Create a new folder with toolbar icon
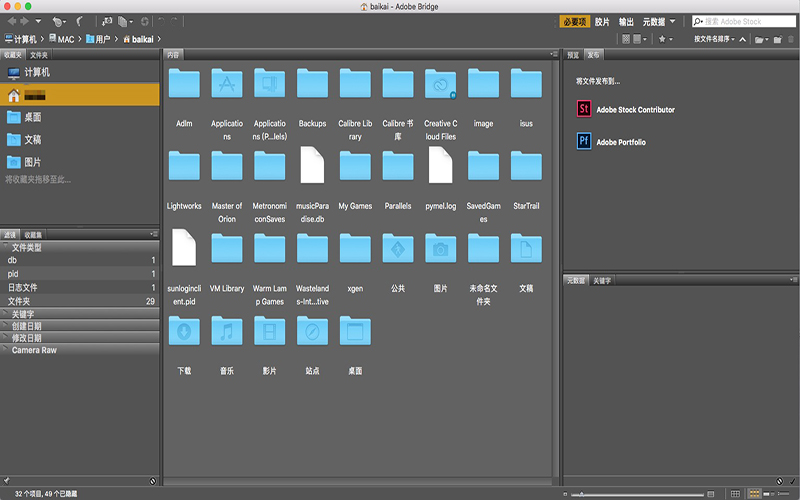This screenshot has width=800, height=500. [778, 39]
